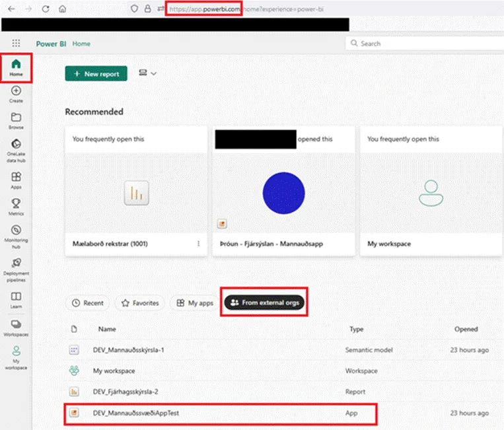Open the Þróun - Fjársýslan - Mannauðsapp card
Screen dimensions: 504x430
284,191
